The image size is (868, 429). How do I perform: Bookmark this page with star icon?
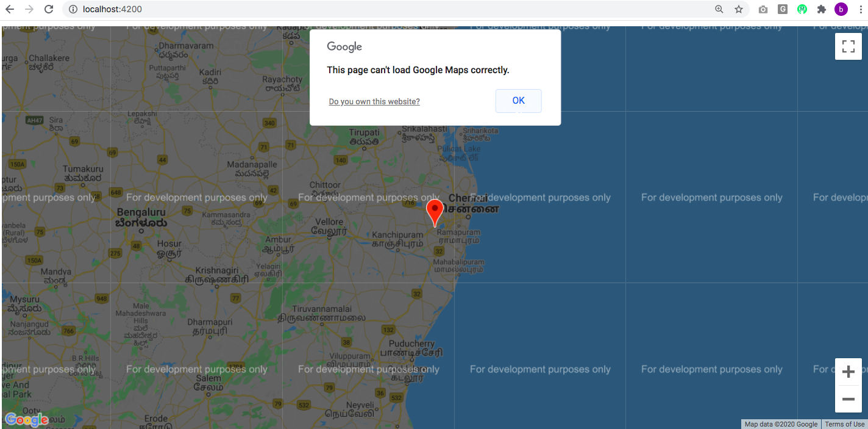[739, 9]
